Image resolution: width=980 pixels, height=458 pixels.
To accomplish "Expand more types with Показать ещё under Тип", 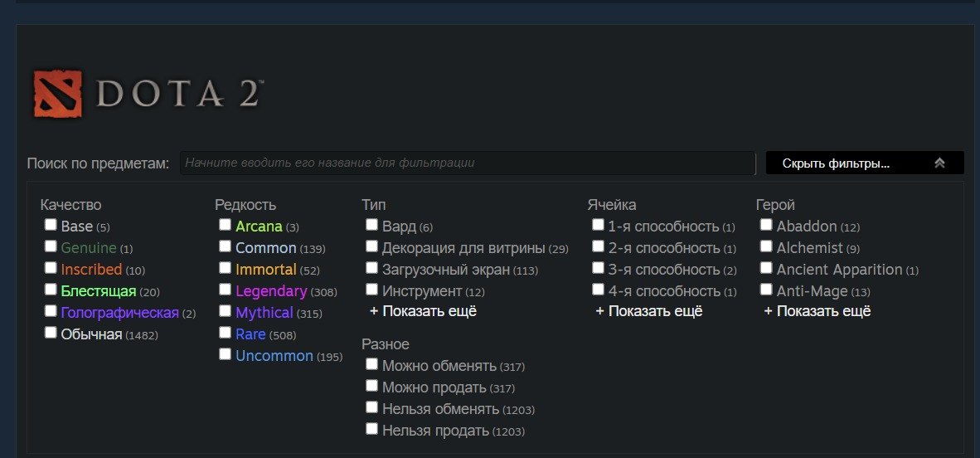I will [x=423, y=311].
